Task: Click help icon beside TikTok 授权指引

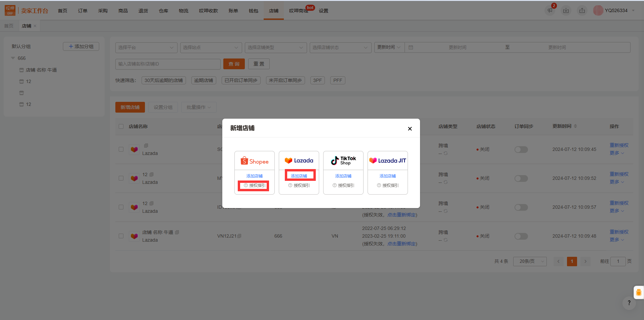Action: pos(335,185)
